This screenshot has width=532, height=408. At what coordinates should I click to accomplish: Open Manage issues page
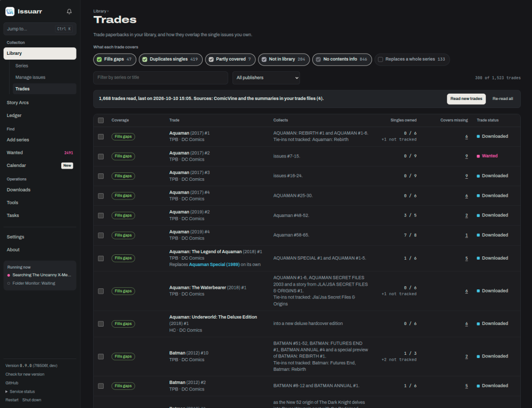30,77
